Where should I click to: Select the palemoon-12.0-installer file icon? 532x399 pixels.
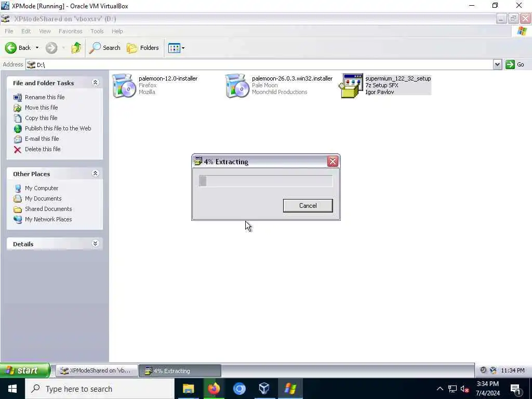pos(124,86)
